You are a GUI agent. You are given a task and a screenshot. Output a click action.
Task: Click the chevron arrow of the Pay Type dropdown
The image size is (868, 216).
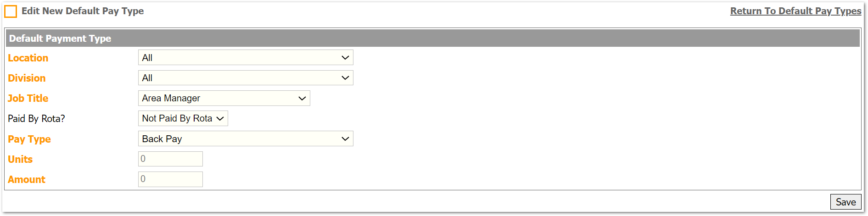(x=345, y=139)
